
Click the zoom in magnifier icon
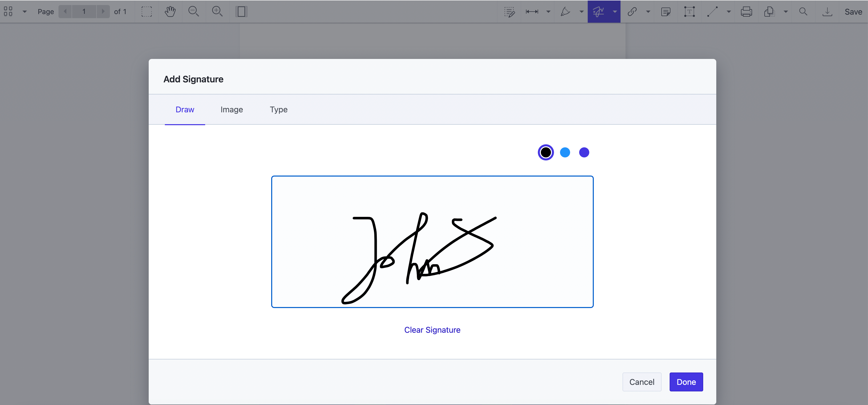pos(217,11)
